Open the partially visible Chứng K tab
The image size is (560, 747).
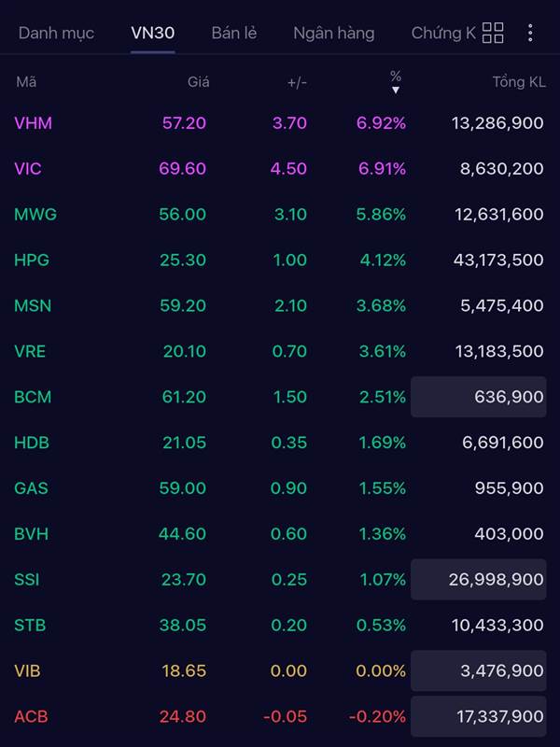(x=442, y=34)
